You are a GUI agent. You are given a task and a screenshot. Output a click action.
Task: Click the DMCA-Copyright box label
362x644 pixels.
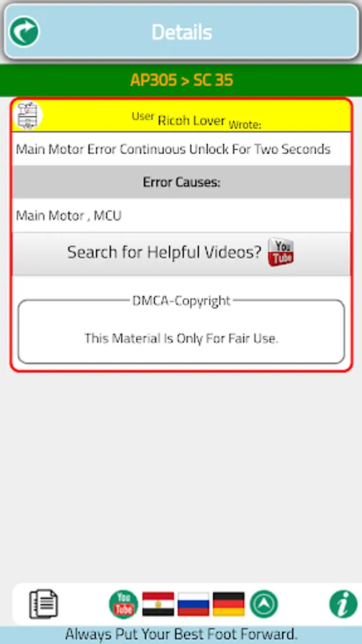182,301
